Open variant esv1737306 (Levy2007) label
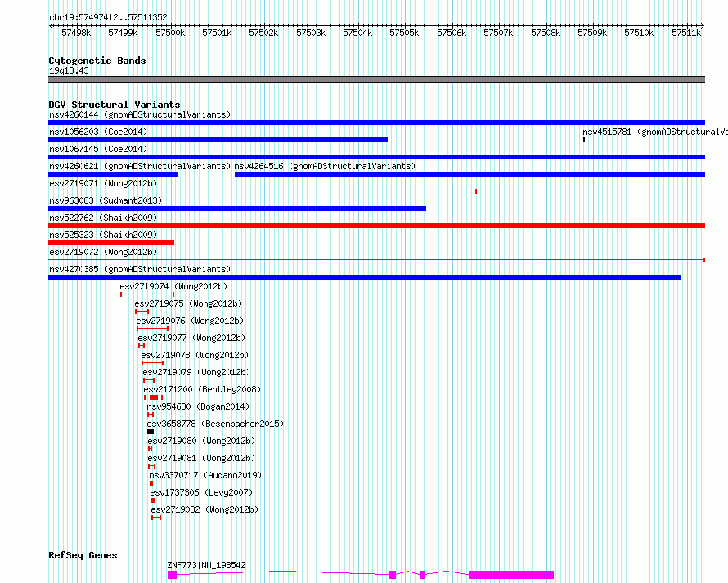Screen dimensions: 728x583 (x=201, y=492)
